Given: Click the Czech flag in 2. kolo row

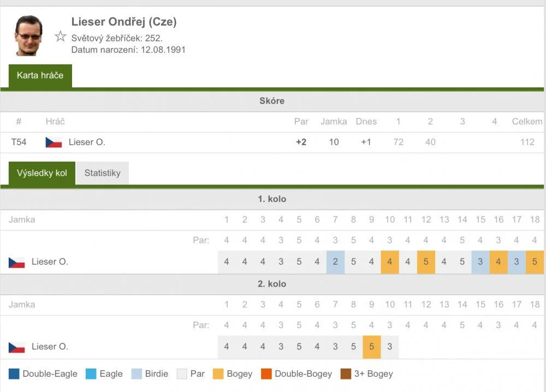Looking at the screenshot, I should tap(17, 347).
